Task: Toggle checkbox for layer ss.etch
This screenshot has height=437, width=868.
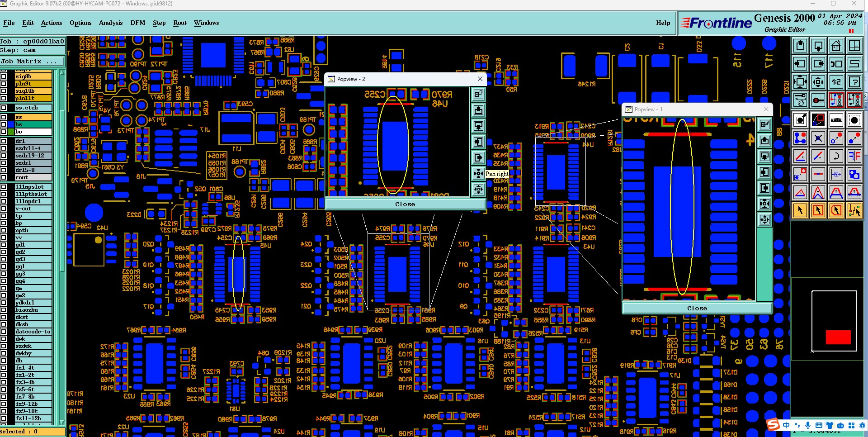Action: click(4, 108)
